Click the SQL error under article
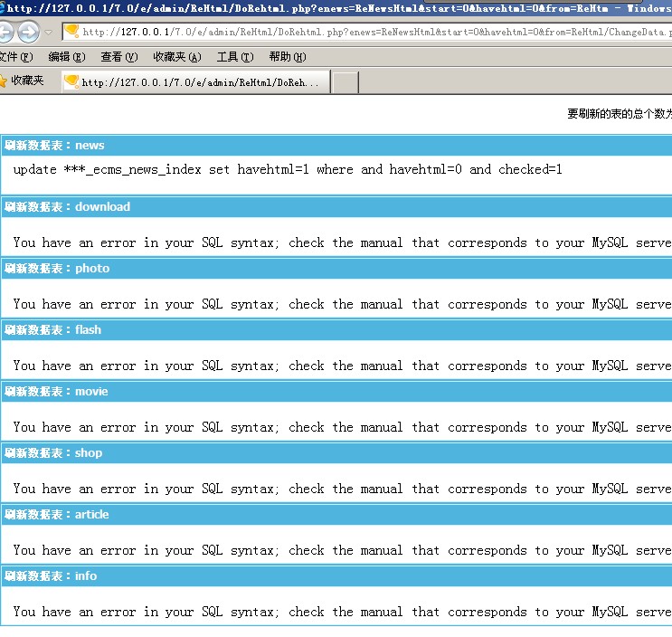This screenshot has width=672, height=637. coord(343,550)
